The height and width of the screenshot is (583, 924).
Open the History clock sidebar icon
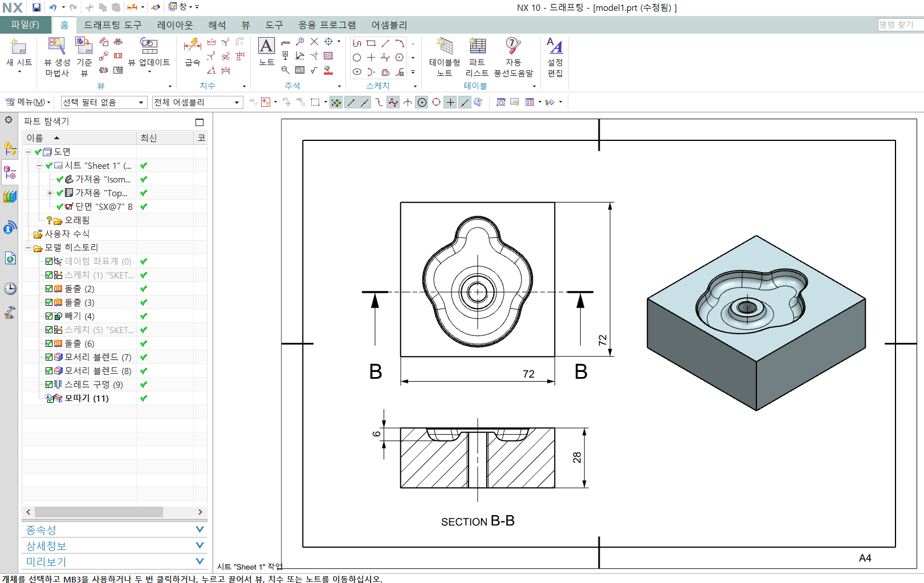10,289
